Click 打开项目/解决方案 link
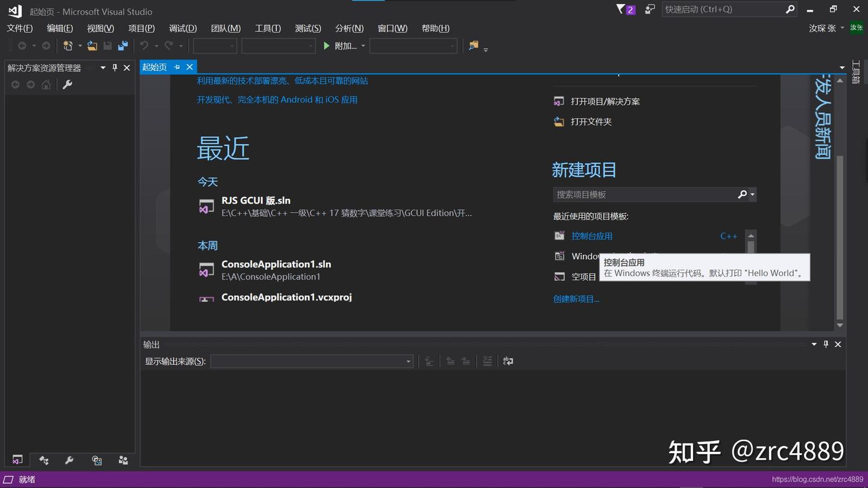The image size is (868, 488). pyautogui.click(x=605, y=101)
